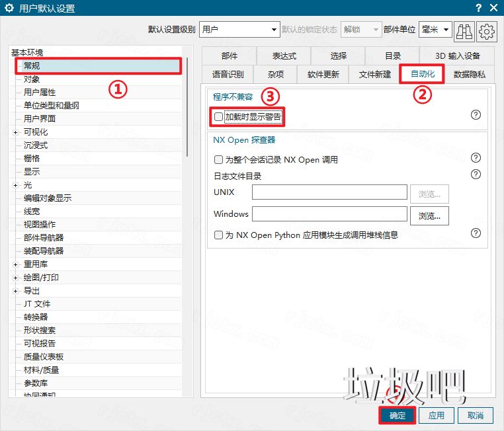Expand the 重用库 tree node
This screenshot has height=431, width=504.
click(15, 264)
